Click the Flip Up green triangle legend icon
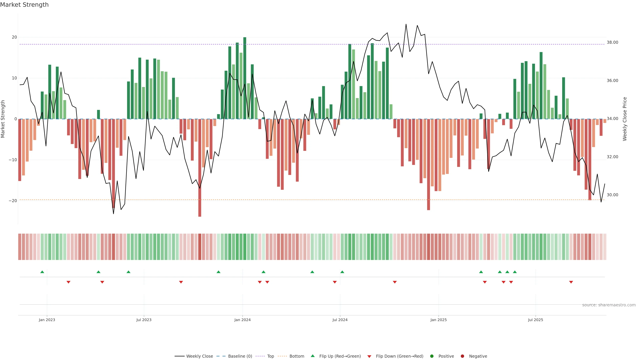 point(312,356)
